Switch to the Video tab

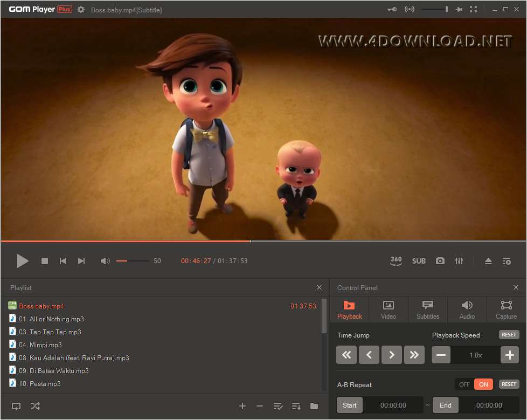[x=389, y=309]
